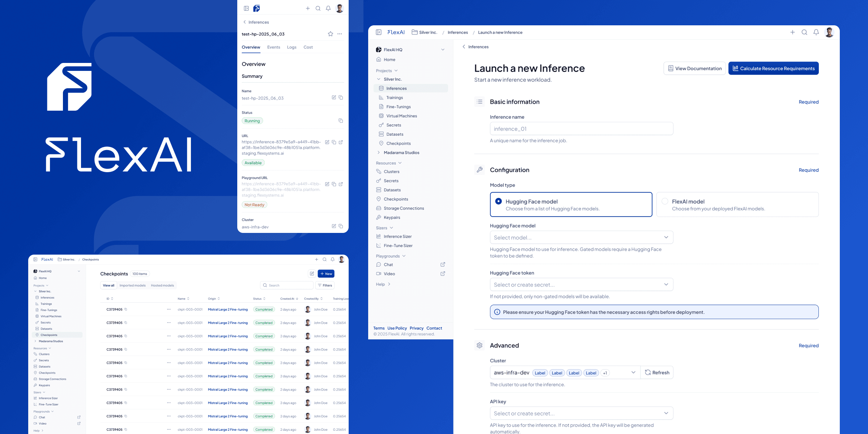The height and width of the screenshot is (434, 868).
Task: Edit the inference Name field icon
Action: point(334,97)
